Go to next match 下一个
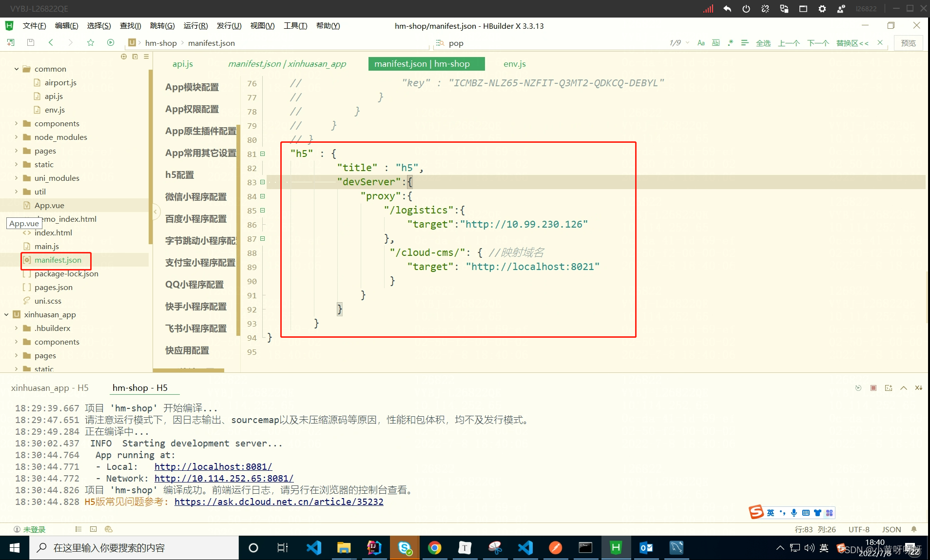The height and width of the screenshot is (560, 930). point(818,43)
